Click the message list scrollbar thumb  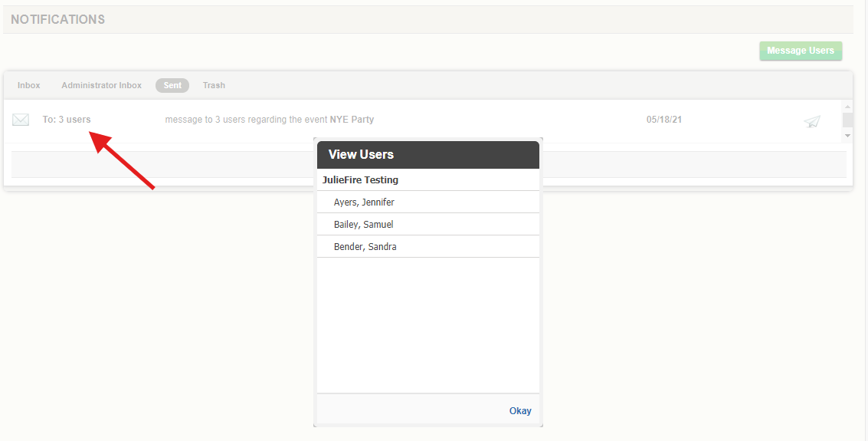click(847, 120)
